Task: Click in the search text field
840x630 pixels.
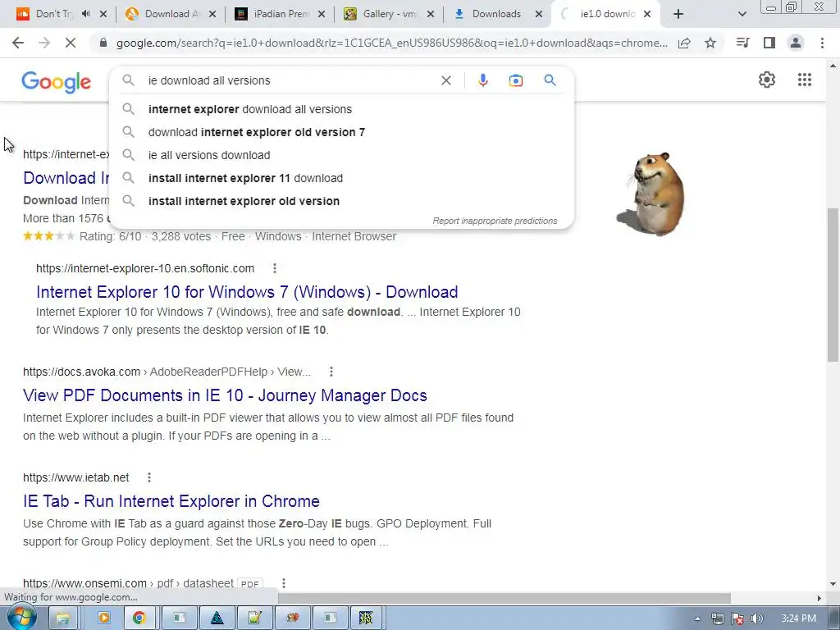Action: click(290, 80)
